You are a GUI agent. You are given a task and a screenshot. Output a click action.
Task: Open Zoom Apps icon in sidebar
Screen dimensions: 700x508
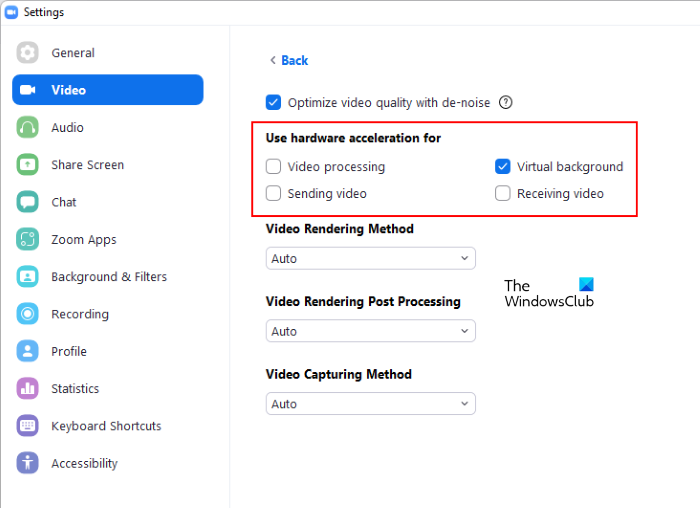point(28,240)
